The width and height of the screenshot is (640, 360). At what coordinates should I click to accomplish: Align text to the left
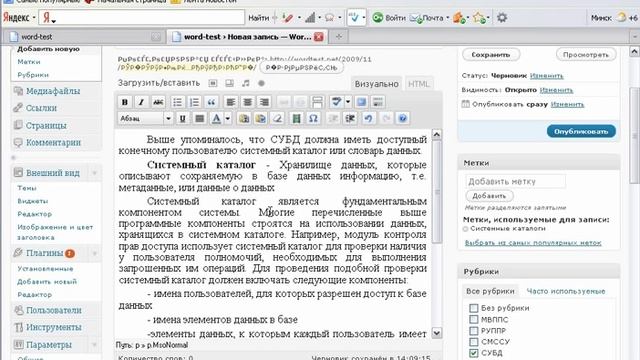(231, 102)
